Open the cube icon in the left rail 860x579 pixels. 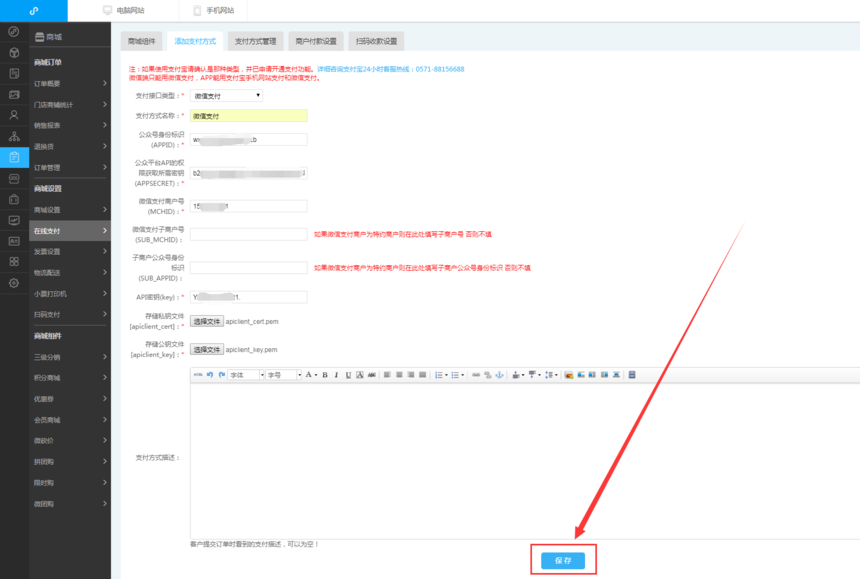[14, 53]
